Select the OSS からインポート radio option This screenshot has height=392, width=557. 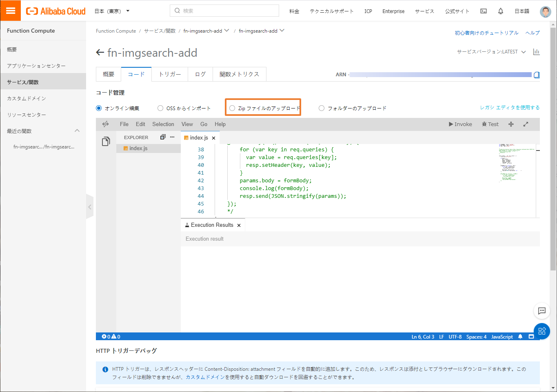160,108
